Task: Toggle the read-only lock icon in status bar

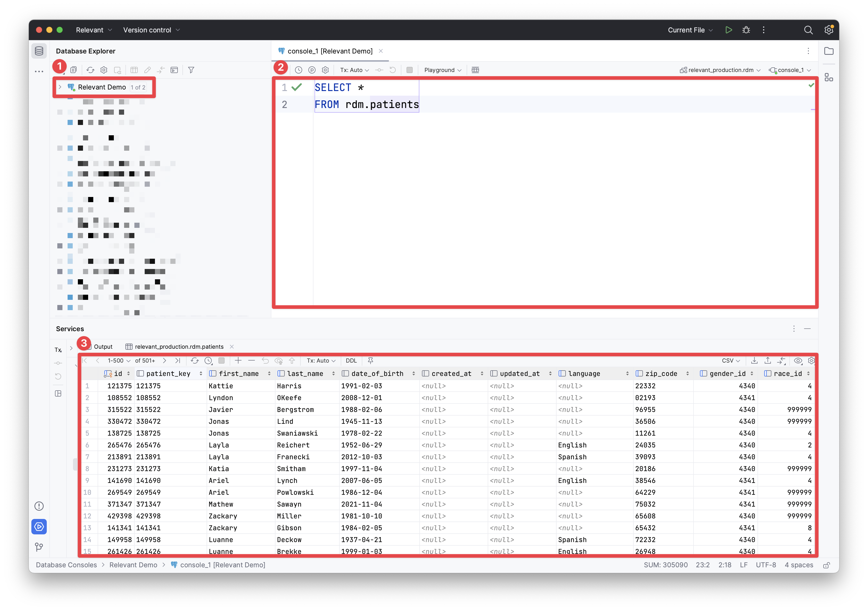Action: (826, 565)
